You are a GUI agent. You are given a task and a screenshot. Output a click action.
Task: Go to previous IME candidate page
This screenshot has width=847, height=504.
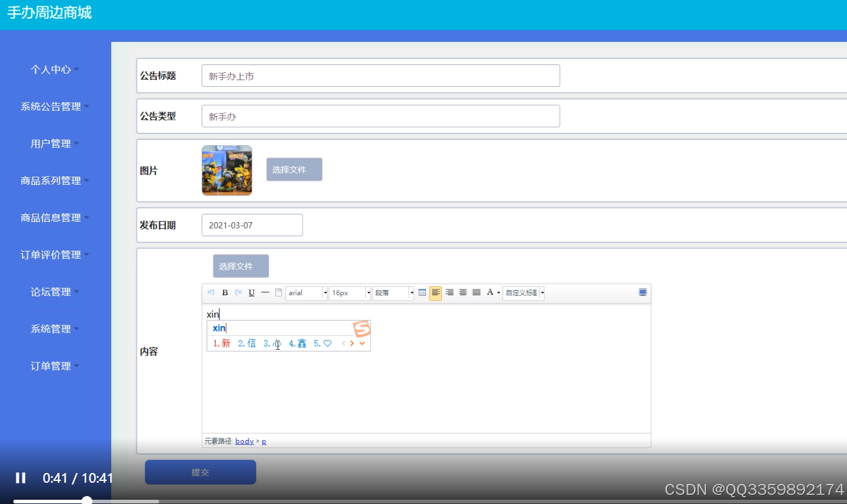[343, 344]
